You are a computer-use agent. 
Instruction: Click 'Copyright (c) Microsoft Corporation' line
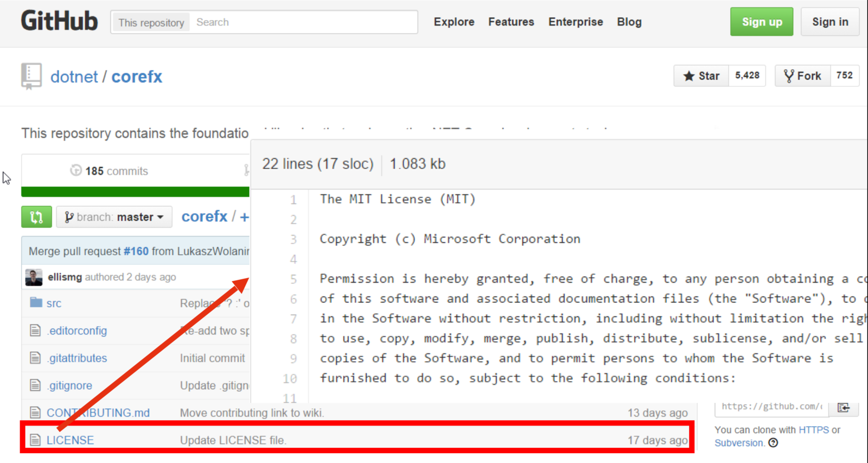[450, 239]
